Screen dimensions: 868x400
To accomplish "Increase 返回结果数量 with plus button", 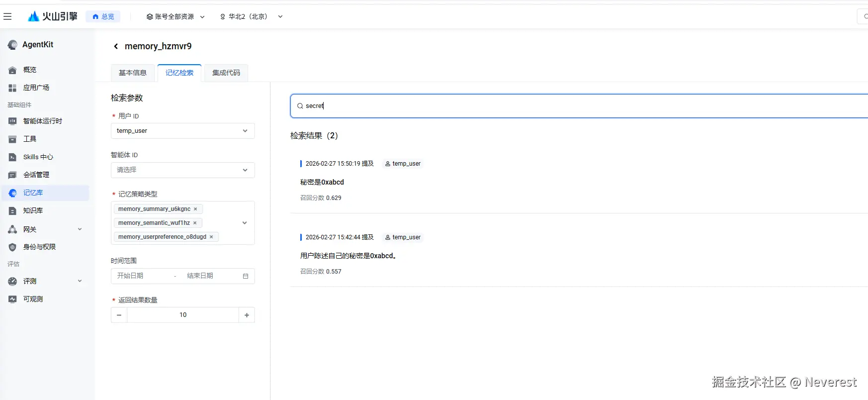I will point(247,315).
